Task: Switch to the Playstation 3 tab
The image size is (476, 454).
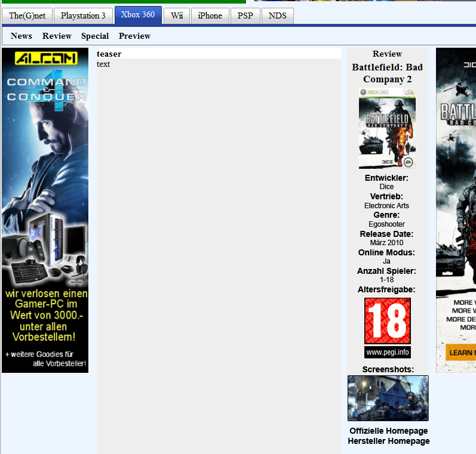Action: pos(83,16)
